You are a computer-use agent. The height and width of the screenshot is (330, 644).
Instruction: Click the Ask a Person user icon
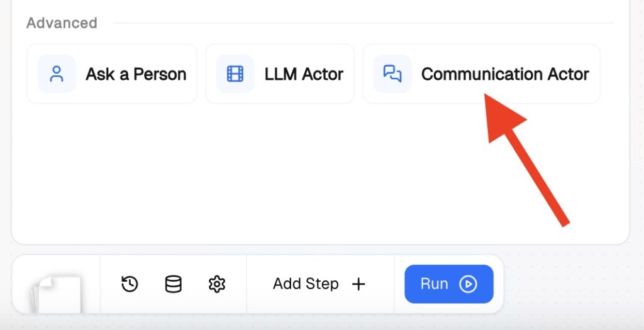coord(57,74)
